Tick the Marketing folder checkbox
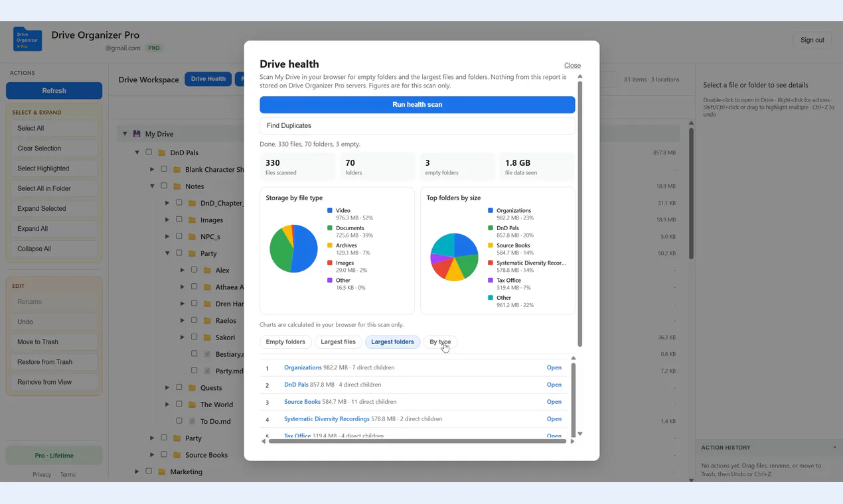The image size is (843, 504). click(149, 472)
